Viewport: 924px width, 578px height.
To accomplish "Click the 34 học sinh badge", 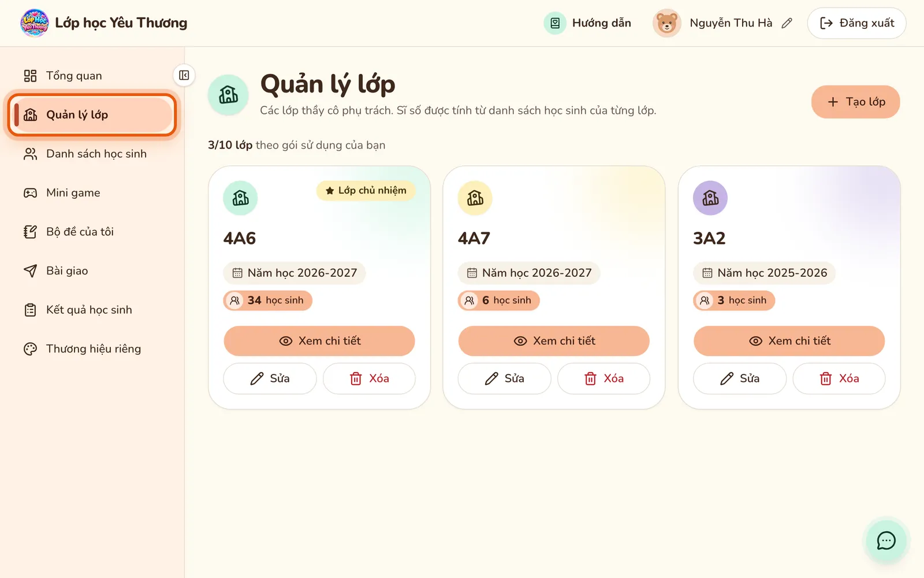I will pos(268,301).
